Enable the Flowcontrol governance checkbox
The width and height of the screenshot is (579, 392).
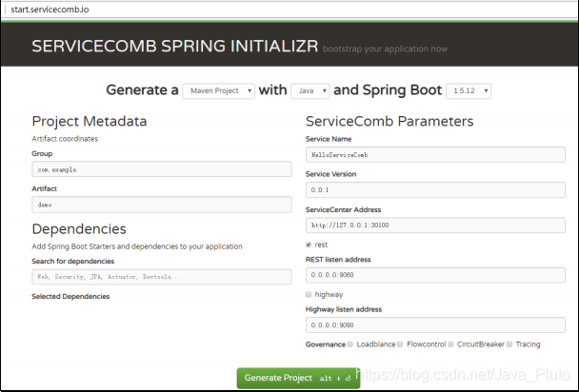[x=400, y=344]
